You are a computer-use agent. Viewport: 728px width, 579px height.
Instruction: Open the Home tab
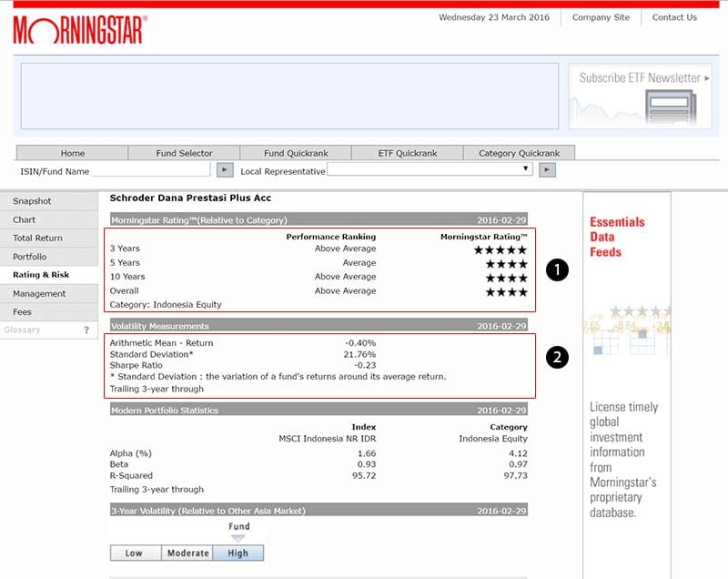(x=73, y=153)
